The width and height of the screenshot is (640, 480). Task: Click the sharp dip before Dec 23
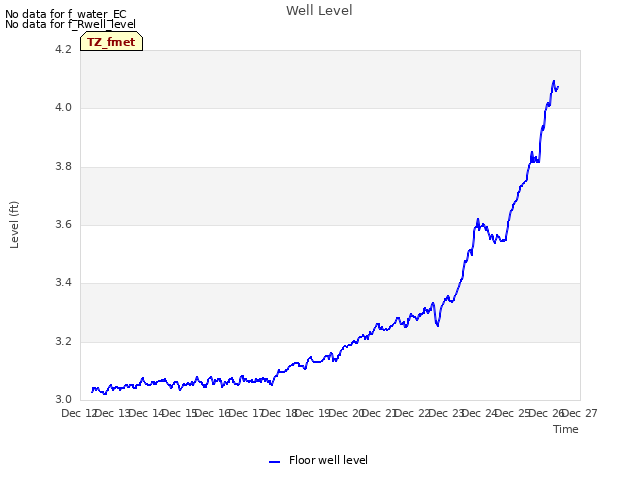[438, 325]
